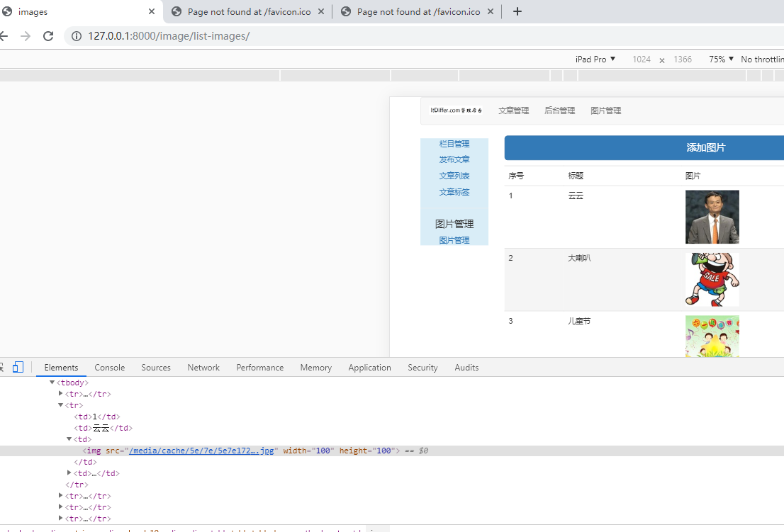Open the 文章列表 sidebar link

coord(454,176)
